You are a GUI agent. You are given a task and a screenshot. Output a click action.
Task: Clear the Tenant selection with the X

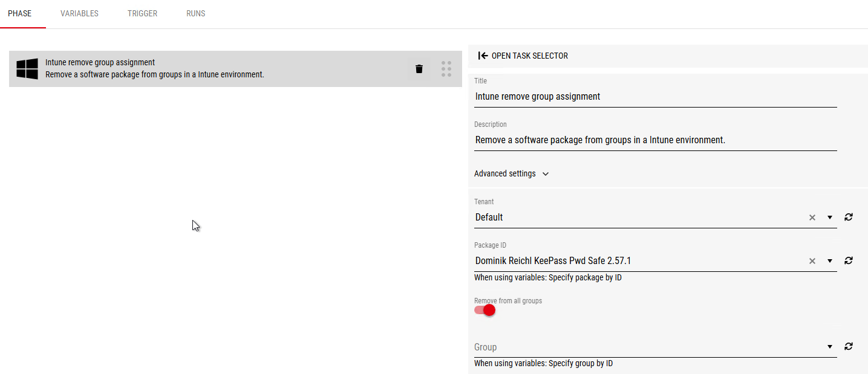pos(812,218)
